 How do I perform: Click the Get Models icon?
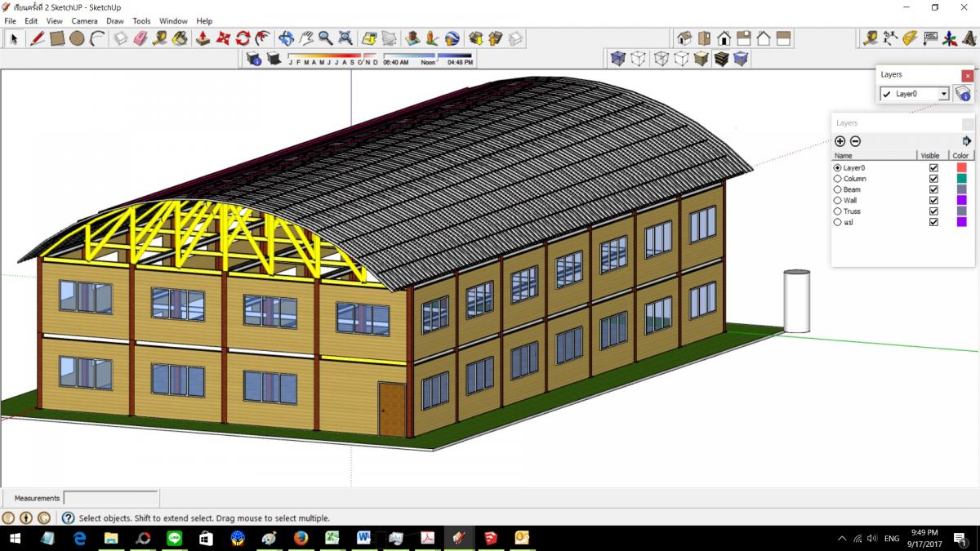476,38
